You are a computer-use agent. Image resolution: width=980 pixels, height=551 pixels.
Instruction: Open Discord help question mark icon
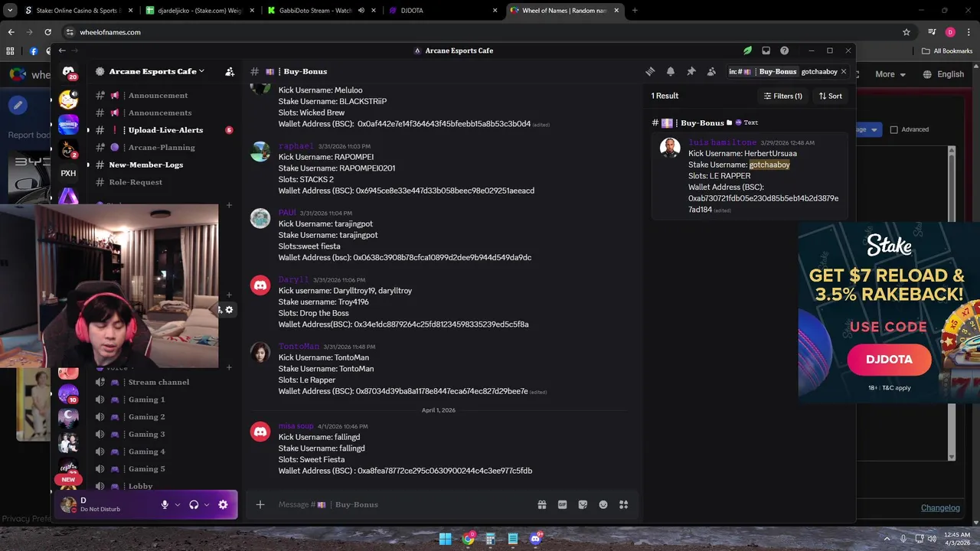(784, 51)
